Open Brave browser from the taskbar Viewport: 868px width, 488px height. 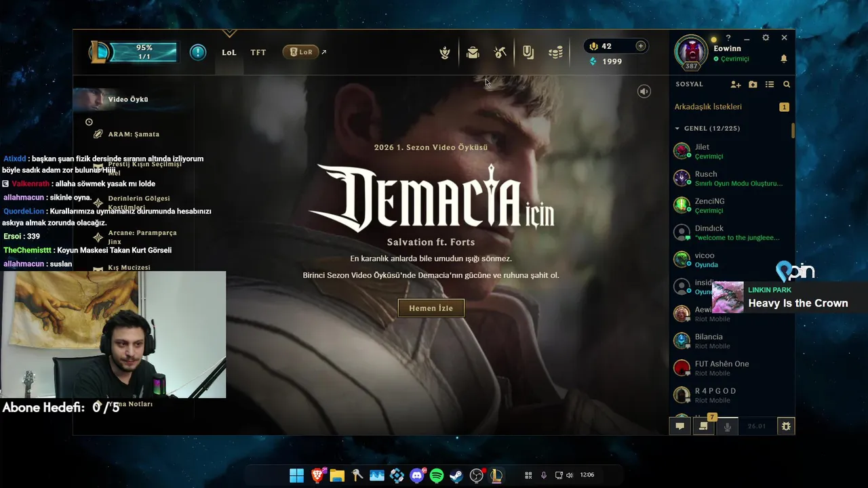pyautogui.click(x=317, y=476)
